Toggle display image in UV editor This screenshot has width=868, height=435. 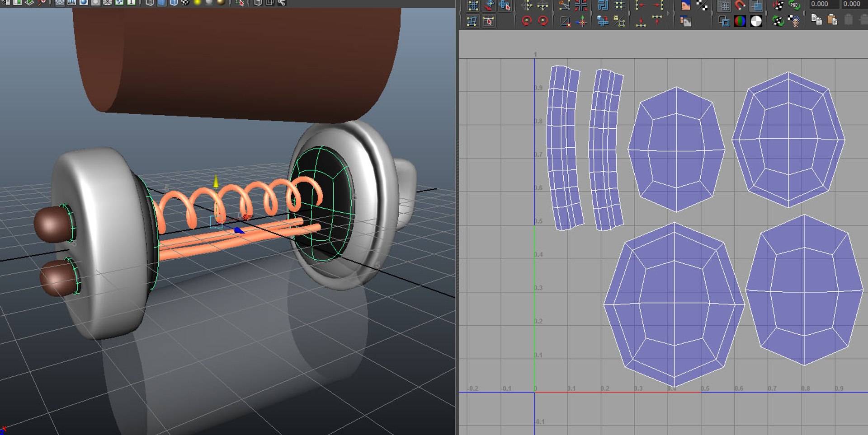(686, 5)
